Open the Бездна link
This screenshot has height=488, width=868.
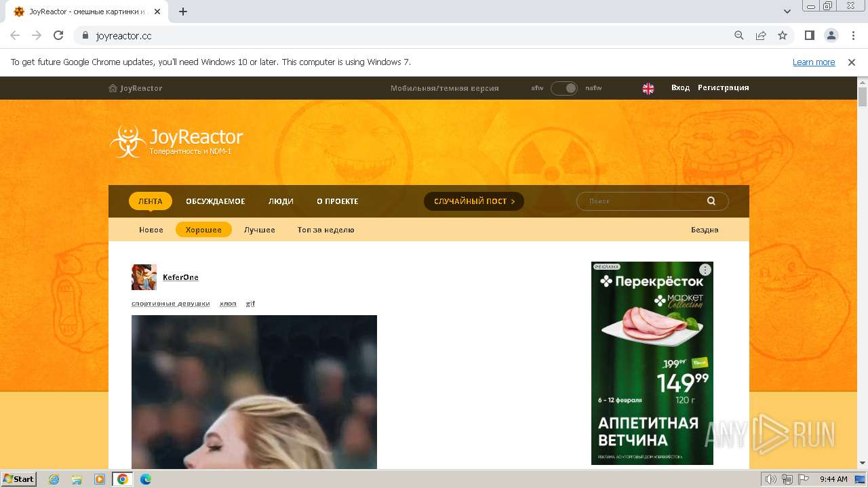[x=705, y=230]
